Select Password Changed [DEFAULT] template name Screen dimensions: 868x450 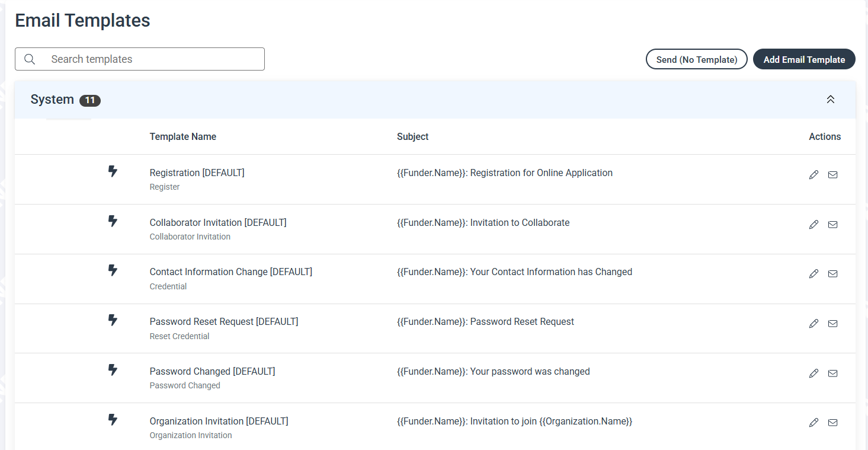tap(213, 371)
